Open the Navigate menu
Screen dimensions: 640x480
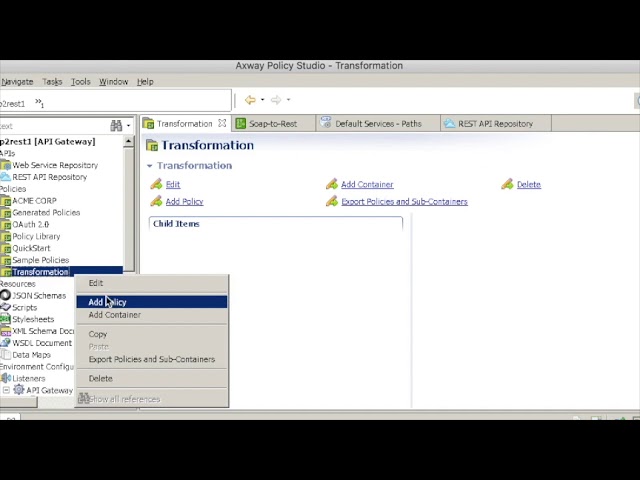(x=17, y=82)
